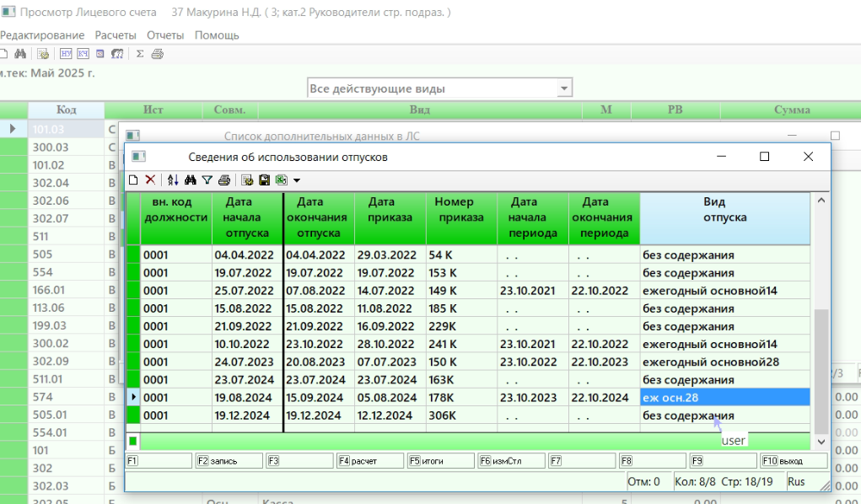This screenshot has height=504, width=861.
Task: Select code 574 in the main table
Action: (67, 397)
